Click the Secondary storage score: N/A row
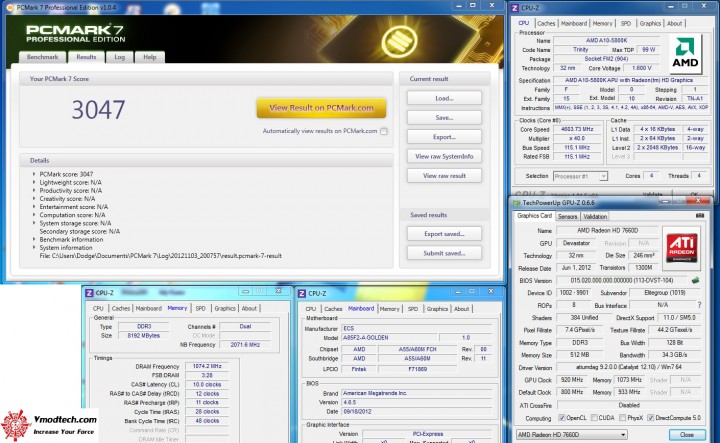 [x=79, y=231]
